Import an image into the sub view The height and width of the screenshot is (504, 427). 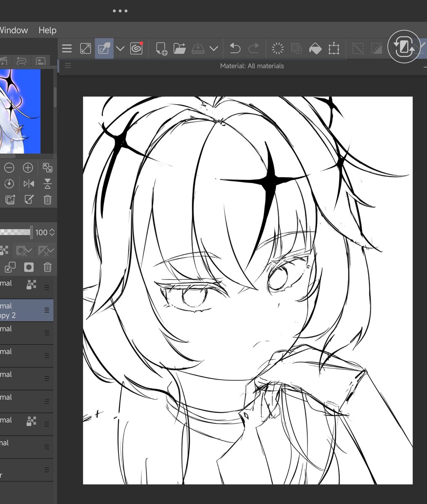pos(10,199)
